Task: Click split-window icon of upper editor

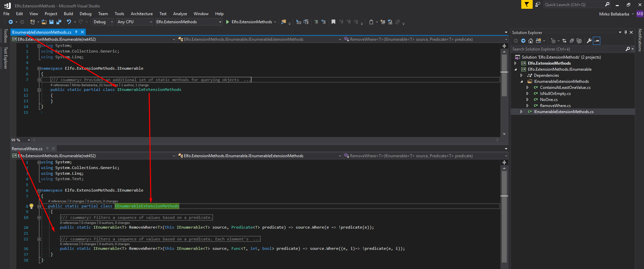Action: [x=504, y=46]
